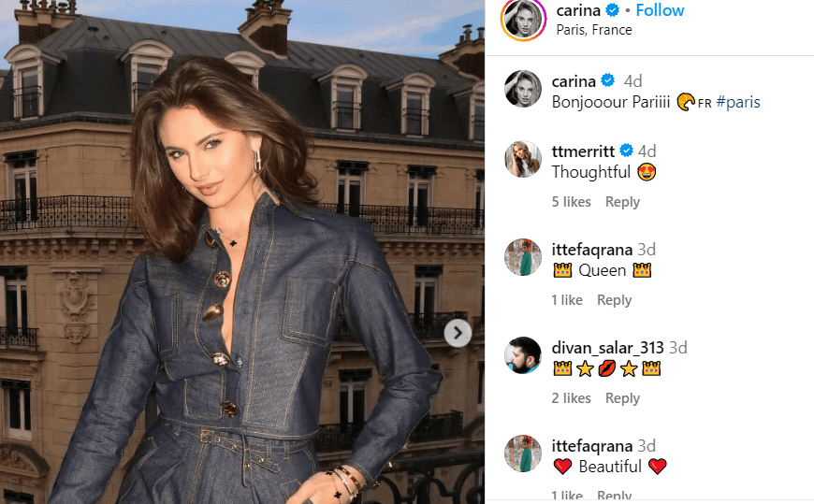
Task: Open carina username in caption
Action: click(x=574, y=81)
